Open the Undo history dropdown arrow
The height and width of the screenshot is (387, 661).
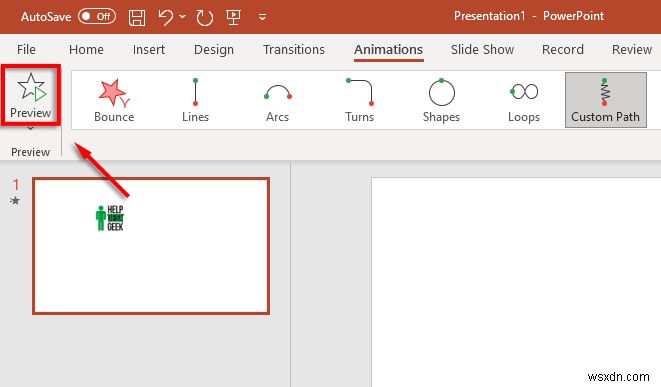click(183, 17)
